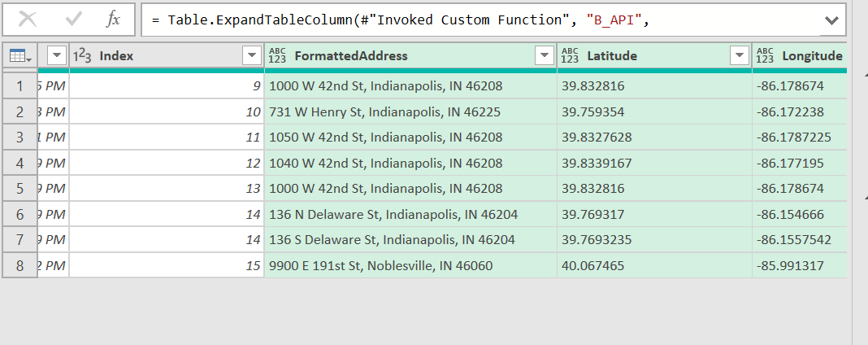The height and width of the screenshot is (345, 868).
Task: Select the '136 S Delaware St' address cell
Action: tap(410, 240)
